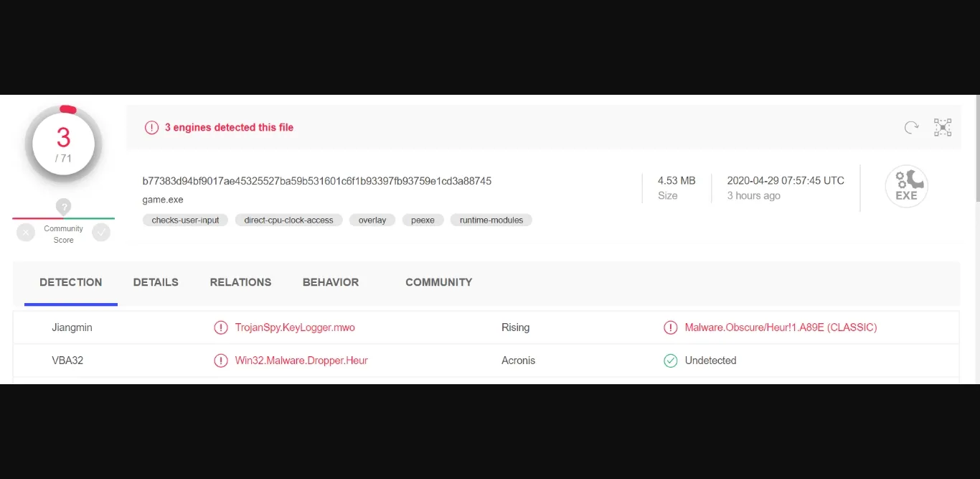This screenshot has height=479, width=980.
Task: Open the similar files graph icon
Action: (942, 128)
